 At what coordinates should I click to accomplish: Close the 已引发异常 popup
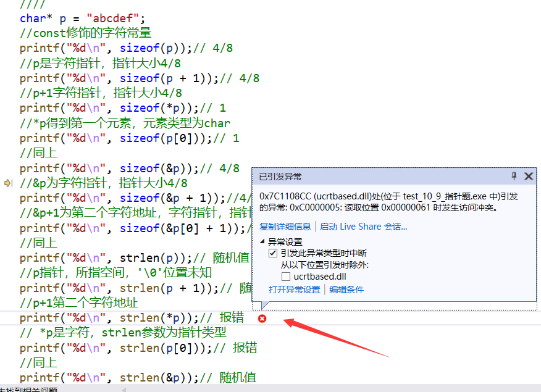click(529, 176)
